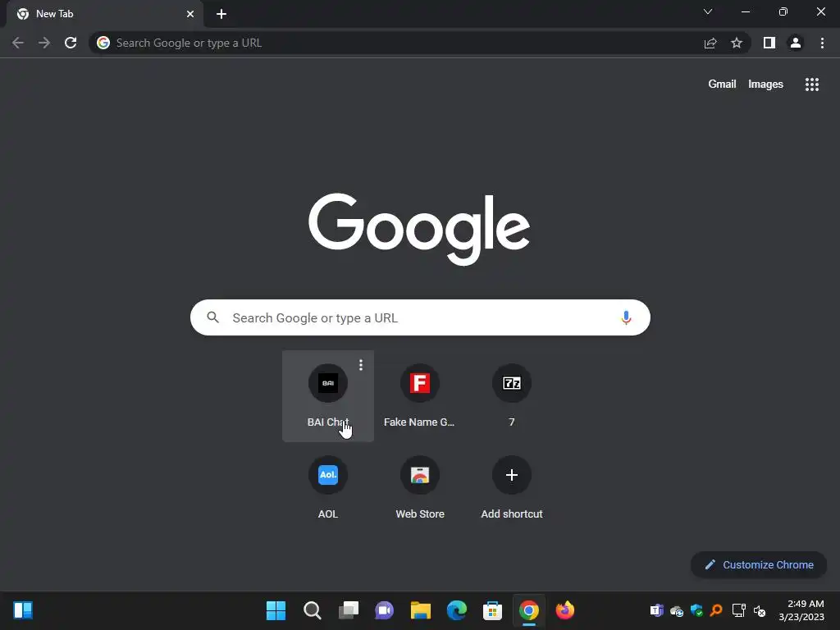Open the Widgets panel icon
The image size is (840, 630).
pos(23,610)
